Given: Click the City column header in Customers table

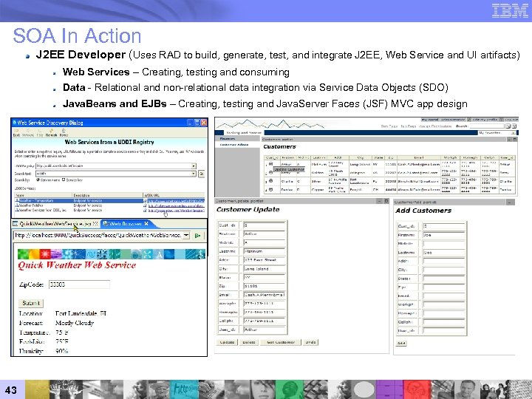Looking at the screenshot, I should 360,158.
